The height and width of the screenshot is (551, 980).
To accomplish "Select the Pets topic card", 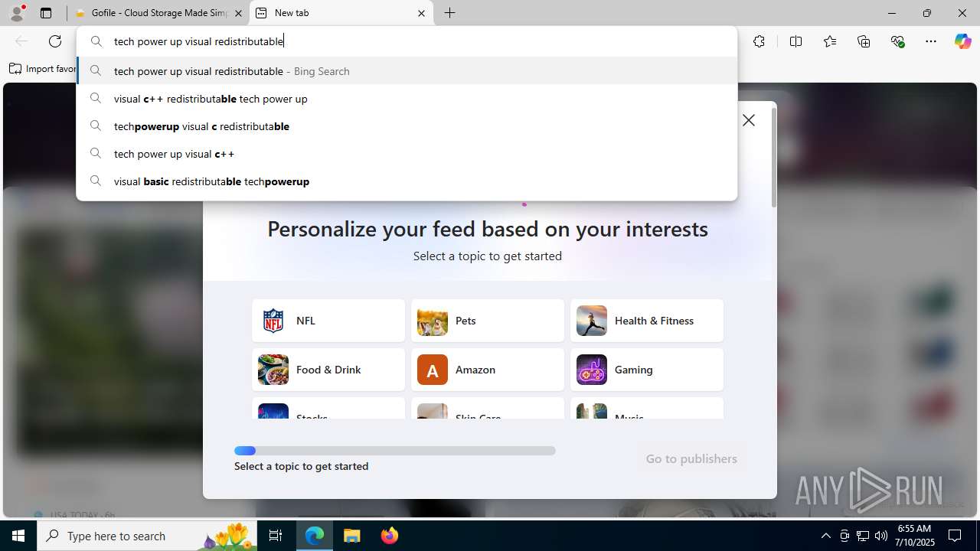I will click(488, 321).
